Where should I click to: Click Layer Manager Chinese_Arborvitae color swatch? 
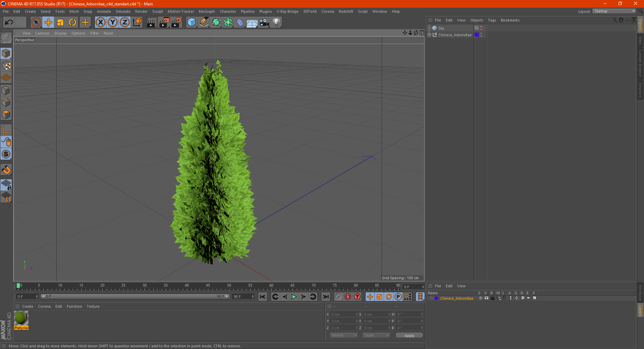[436, 298]
